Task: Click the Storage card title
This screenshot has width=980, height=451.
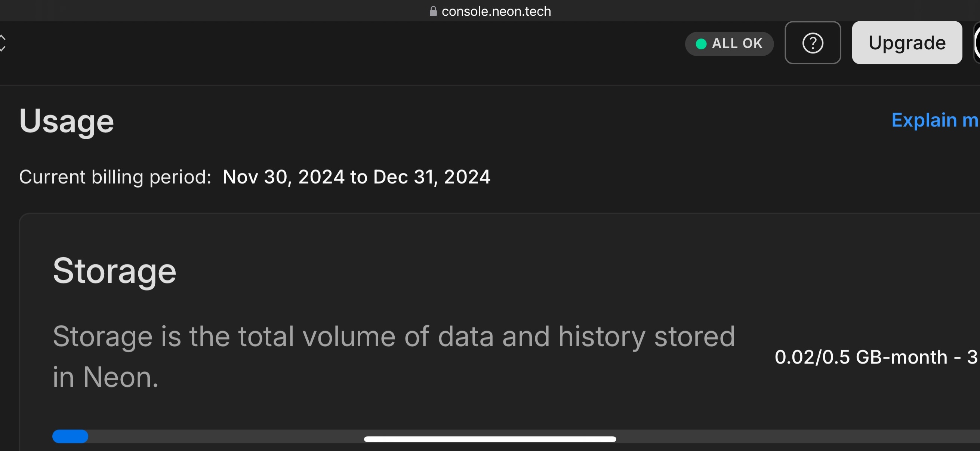Action: coord(114,271)
